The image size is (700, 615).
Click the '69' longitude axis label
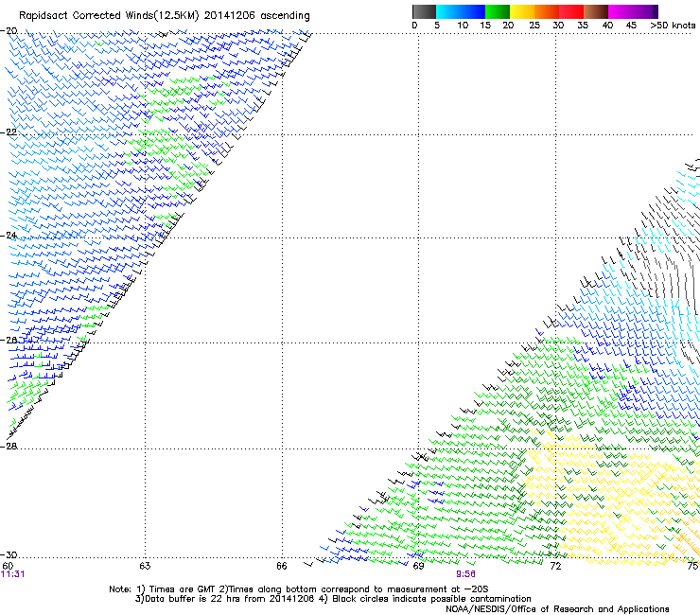click(x=418, y=566)
